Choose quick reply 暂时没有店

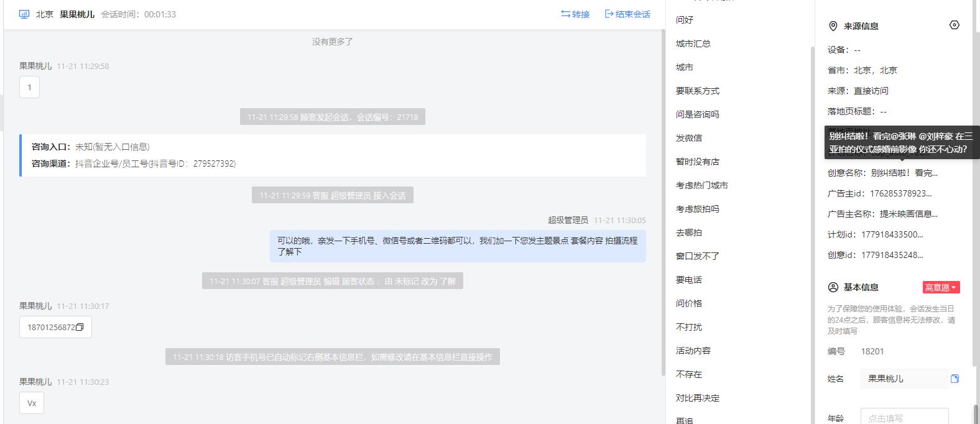(x=698, y=162)
